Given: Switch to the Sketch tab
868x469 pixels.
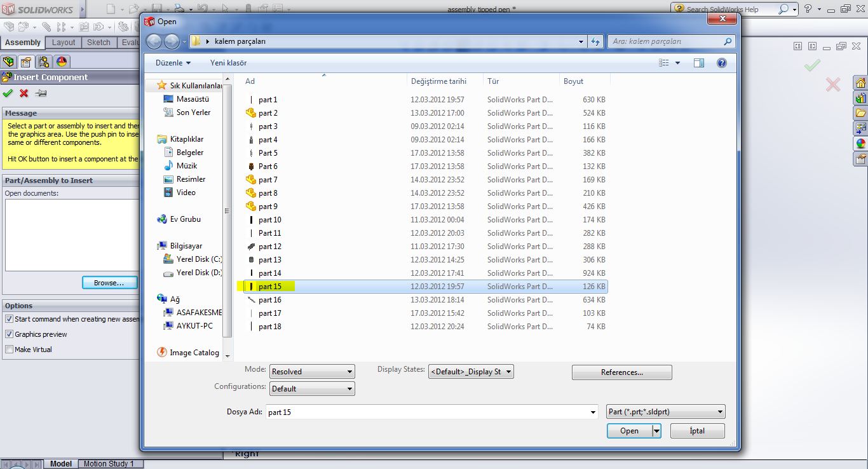Looking at the screenshot, I should [x=98, y=43].
